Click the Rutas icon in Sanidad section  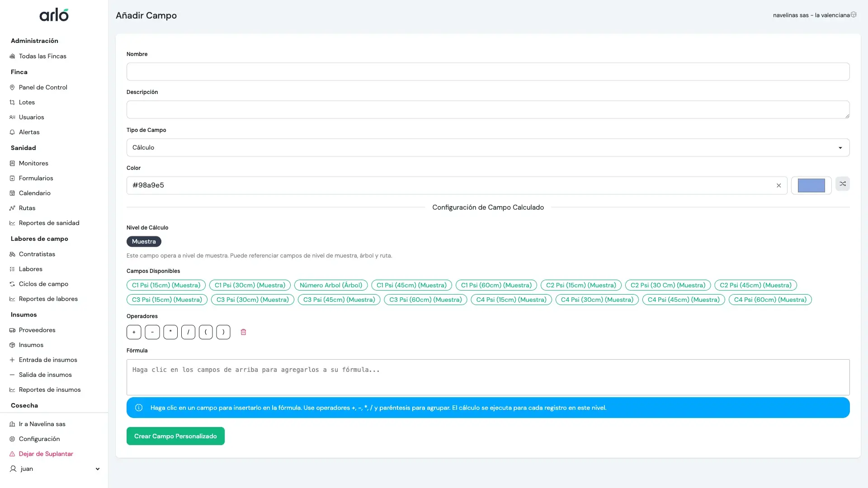(x=12, y=208)
